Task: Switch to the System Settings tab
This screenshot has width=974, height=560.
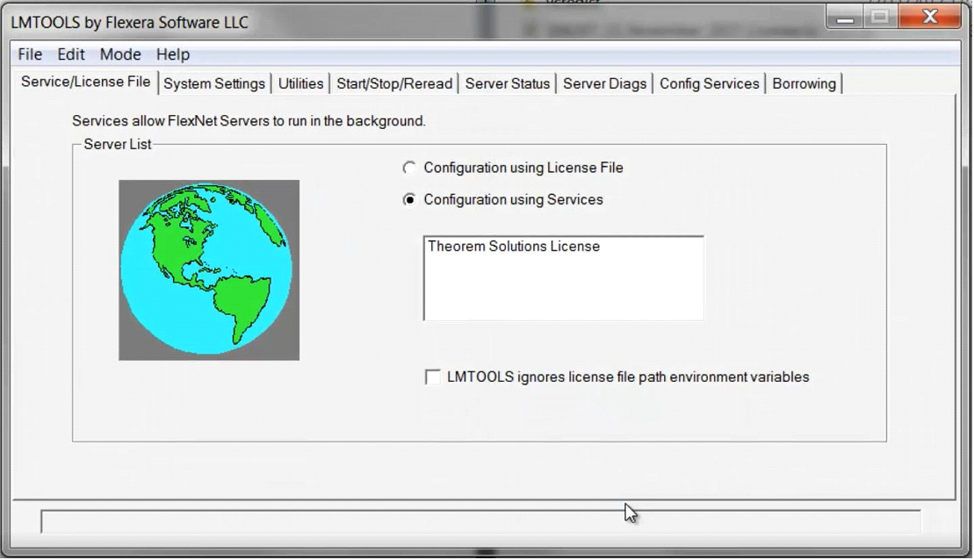Action: 214,84
